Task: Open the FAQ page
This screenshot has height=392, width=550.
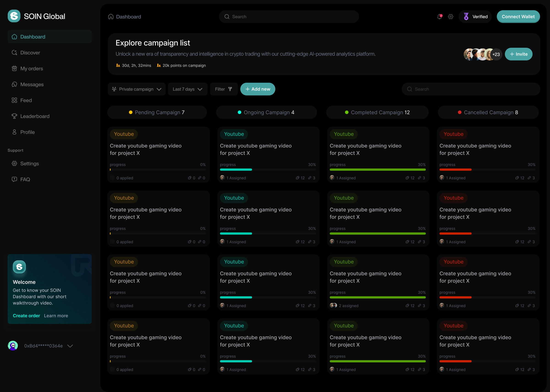Action: [49, 180]
